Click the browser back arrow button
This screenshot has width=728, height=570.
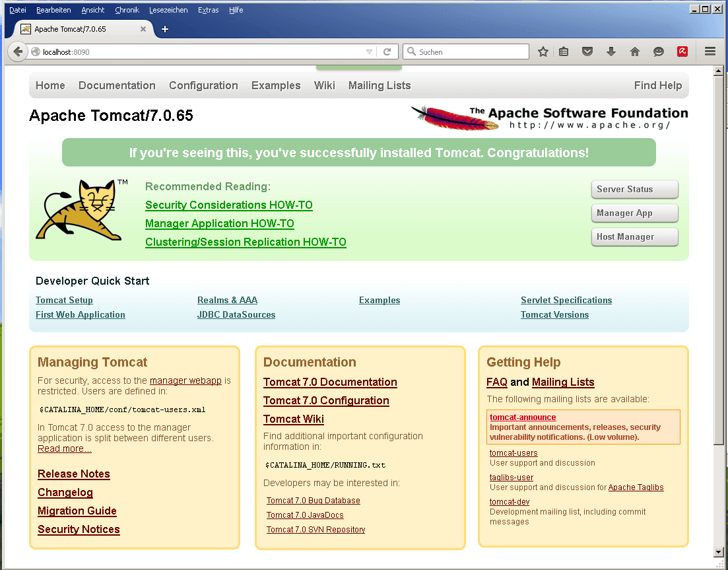(18, 52)
